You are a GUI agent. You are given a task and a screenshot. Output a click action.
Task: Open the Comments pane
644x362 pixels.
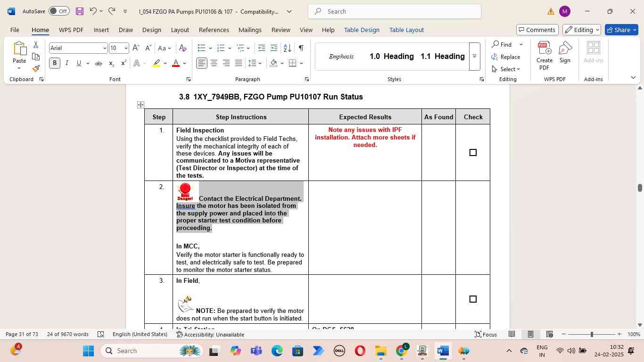click(x=537, y=30)
